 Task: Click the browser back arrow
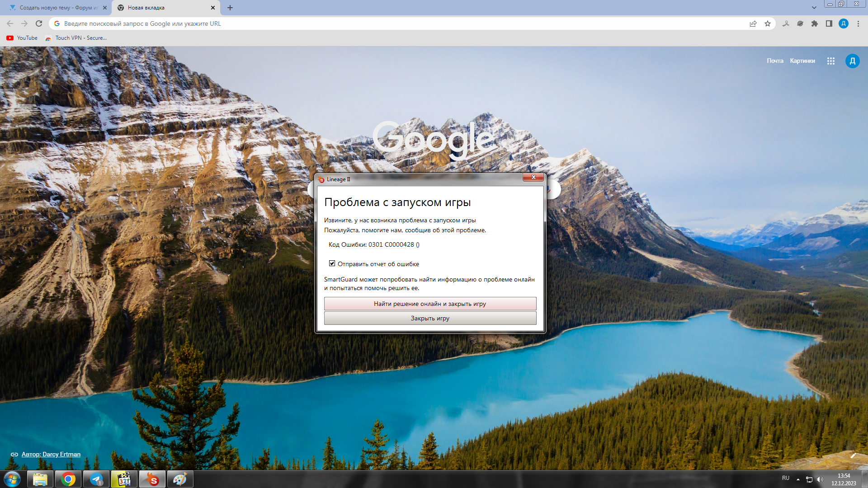coord(10,23)
